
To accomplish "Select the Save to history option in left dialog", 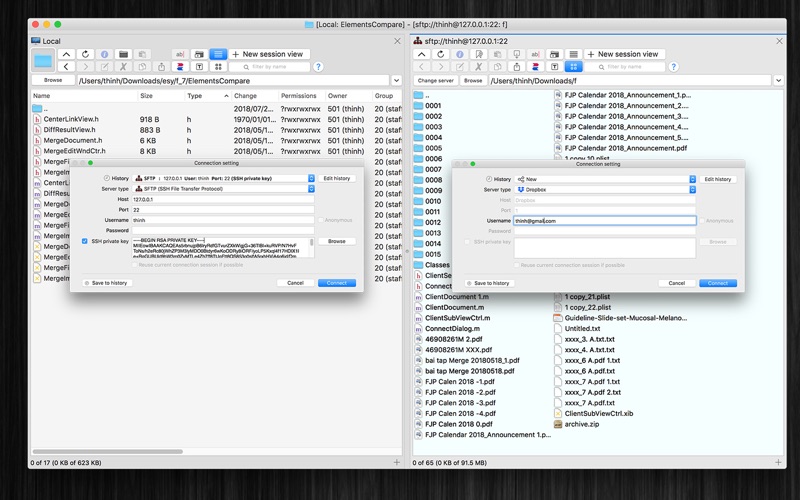I will tap(105, 283).
